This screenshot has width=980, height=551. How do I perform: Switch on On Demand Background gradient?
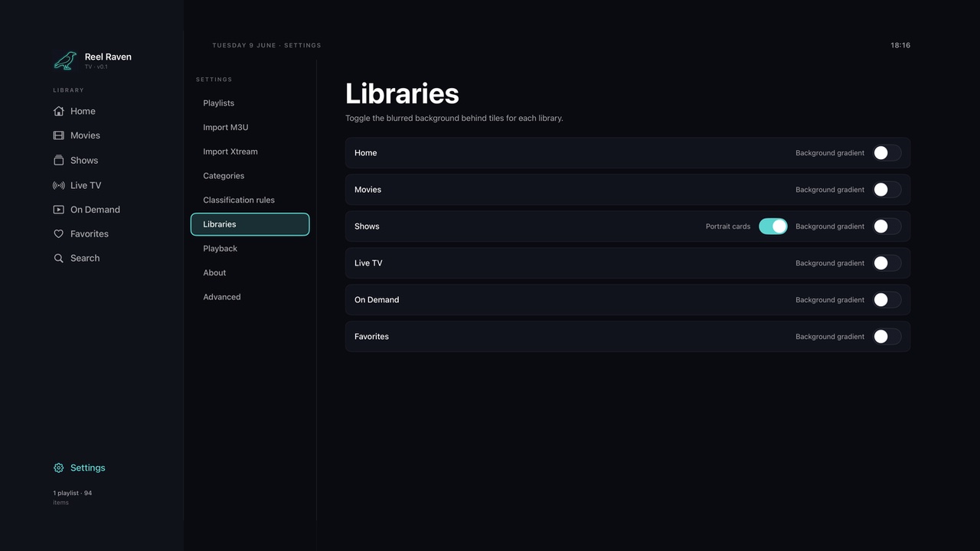887,300
